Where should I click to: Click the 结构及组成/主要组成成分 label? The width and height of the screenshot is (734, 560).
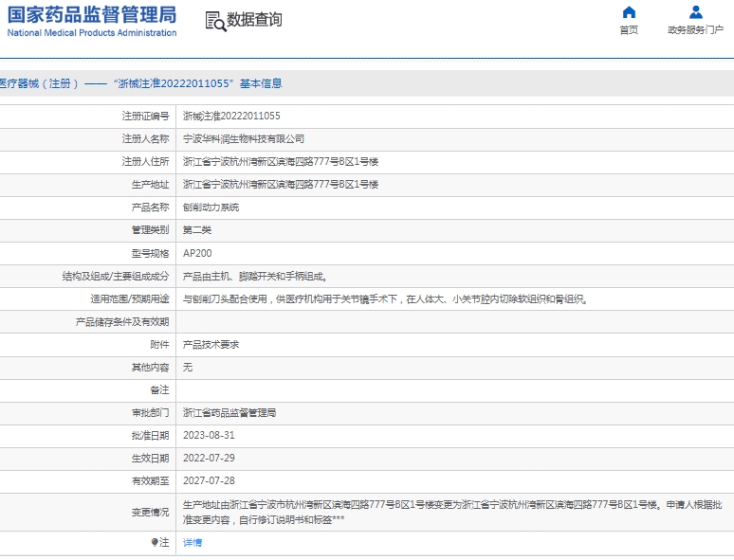click(116, 277)
